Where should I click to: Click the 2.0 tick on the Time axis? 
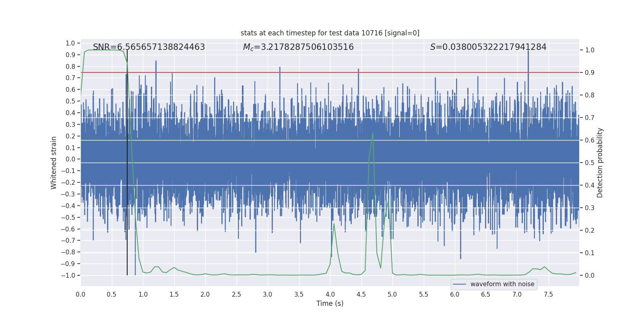pos(205,294)
